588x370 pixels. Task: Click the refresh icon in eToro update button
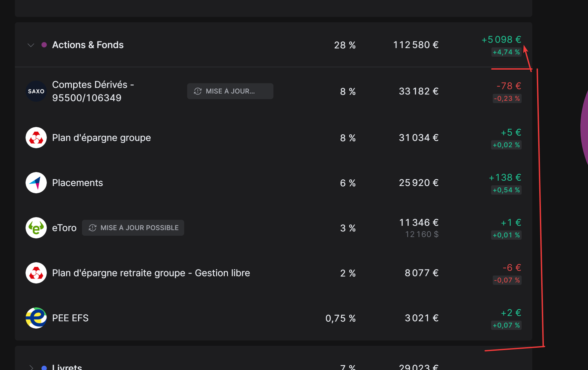point(93,228)
